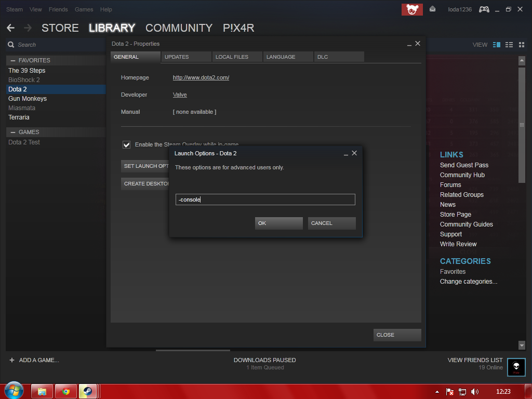
Task: Switch the library to grid view
Action: [521, 45]
